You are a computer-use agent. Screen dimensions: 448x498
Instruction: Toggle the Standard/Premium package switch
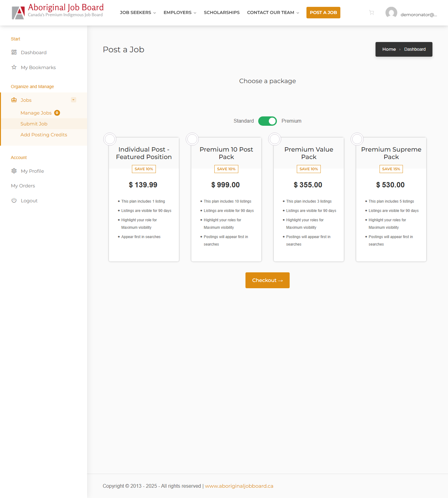coord(267,121)
